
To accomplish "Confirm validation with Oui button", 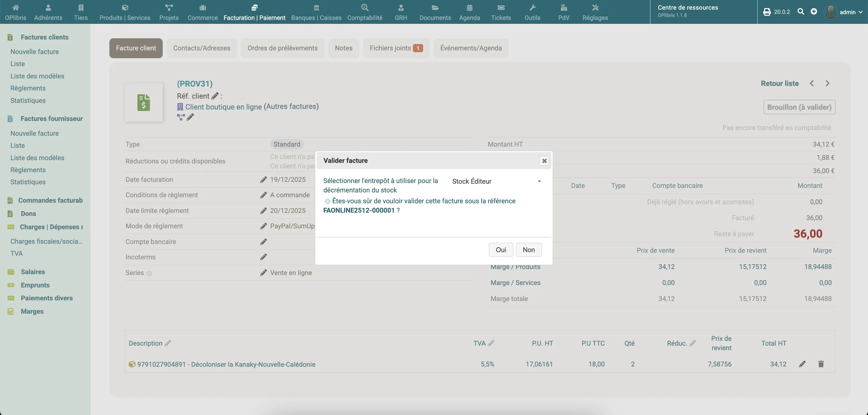I will click(x=501, y=250).
